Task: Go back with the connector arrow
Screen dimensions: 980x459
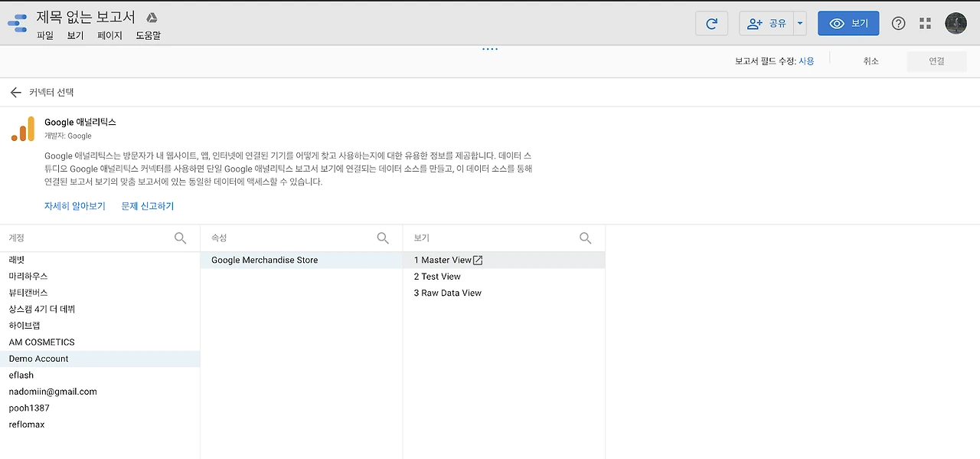Action: (x=15, y=92)
